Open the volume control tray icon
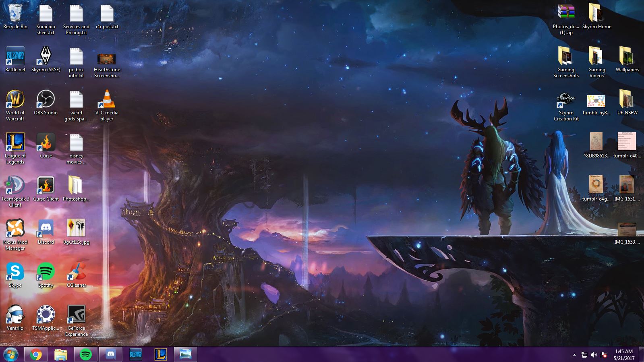This screenshot has height=362, width=644. point(594,355)
